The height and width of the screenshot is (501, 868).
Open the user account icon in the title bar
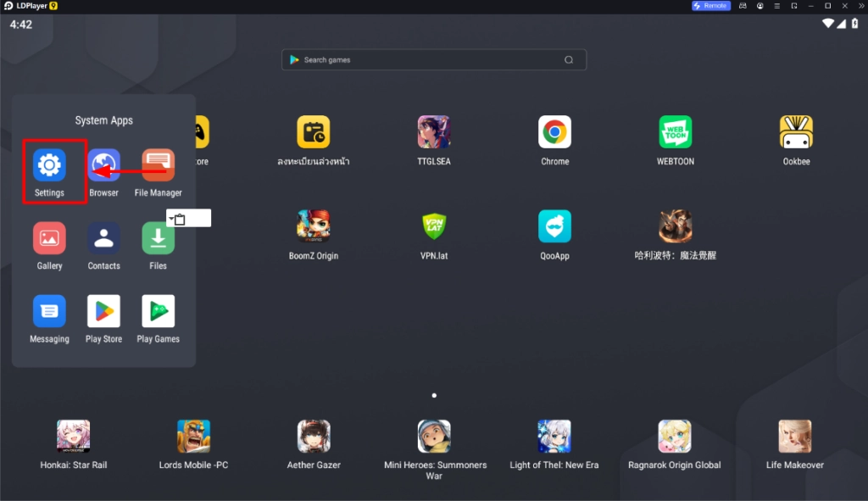pos(760,6)
